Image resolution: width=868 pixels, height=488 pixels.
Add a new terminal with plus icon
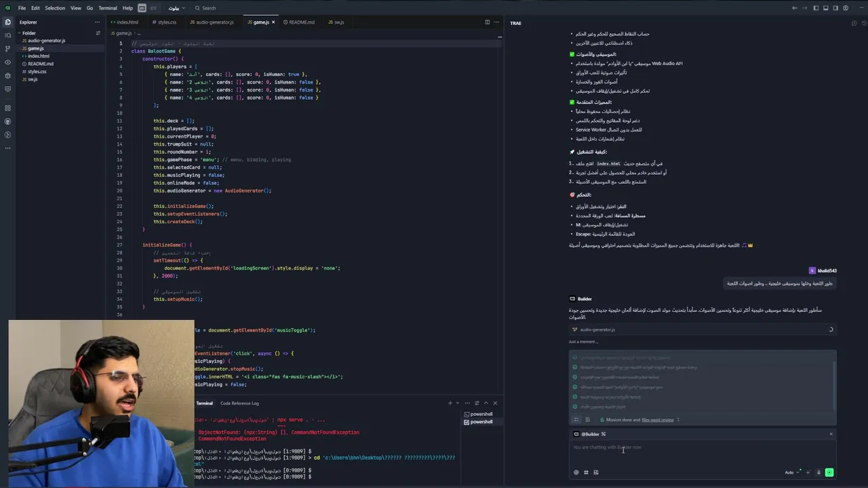pyautogui.click(x=450, y=403)
